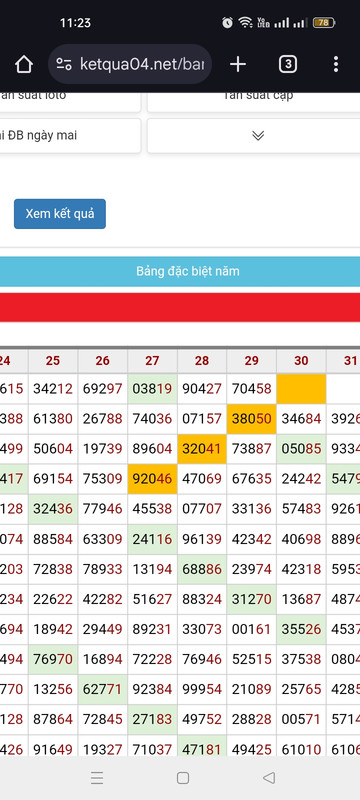Select column header 25

tap(53, 361)
